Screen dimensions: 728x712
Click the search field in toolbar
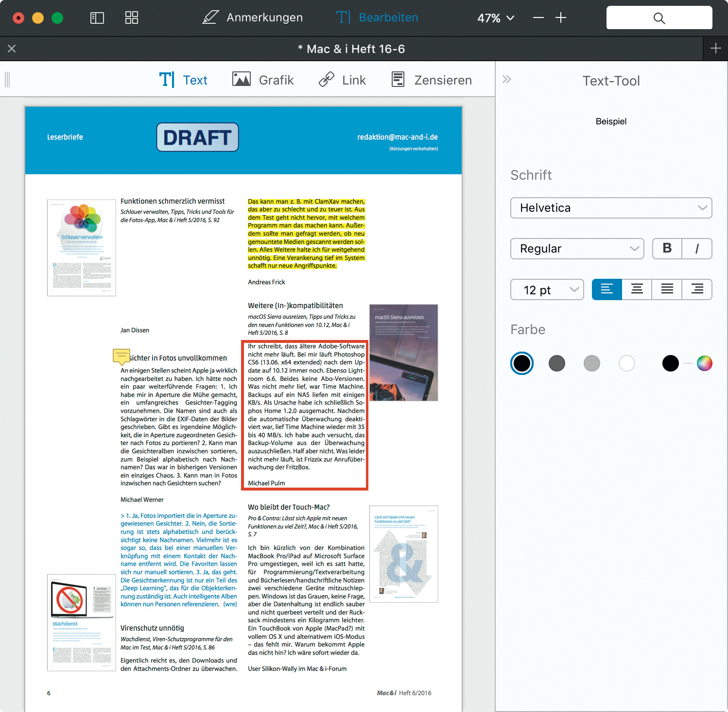(x=659, y=18)
